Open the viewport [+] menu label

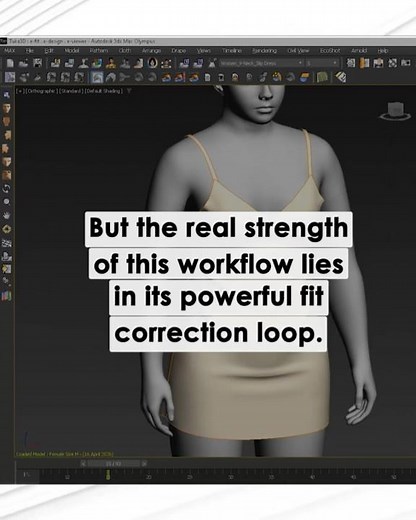click(19, 91)
